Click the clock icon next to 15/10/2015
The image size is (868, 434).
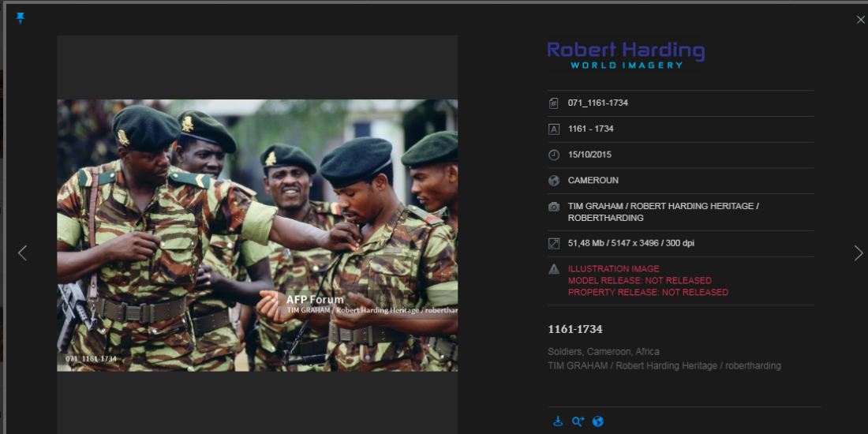click(554, 155)
